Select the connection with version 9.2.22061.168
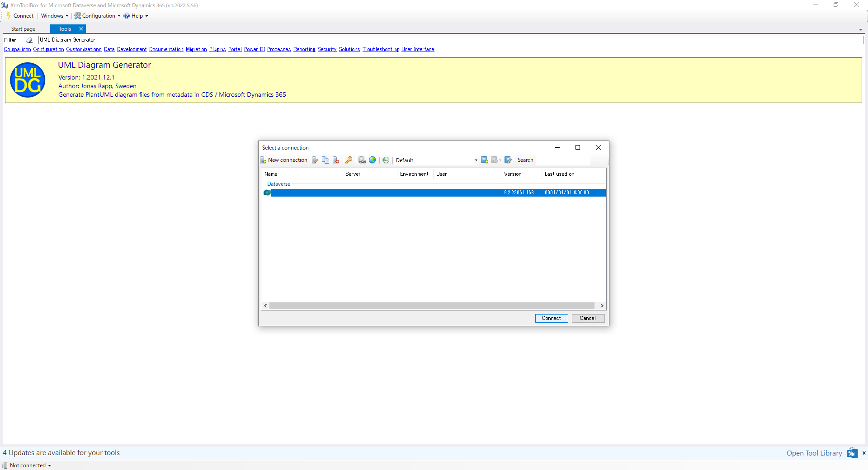The width and height of the screenshot is (868, 470). (x=434, y=193)
